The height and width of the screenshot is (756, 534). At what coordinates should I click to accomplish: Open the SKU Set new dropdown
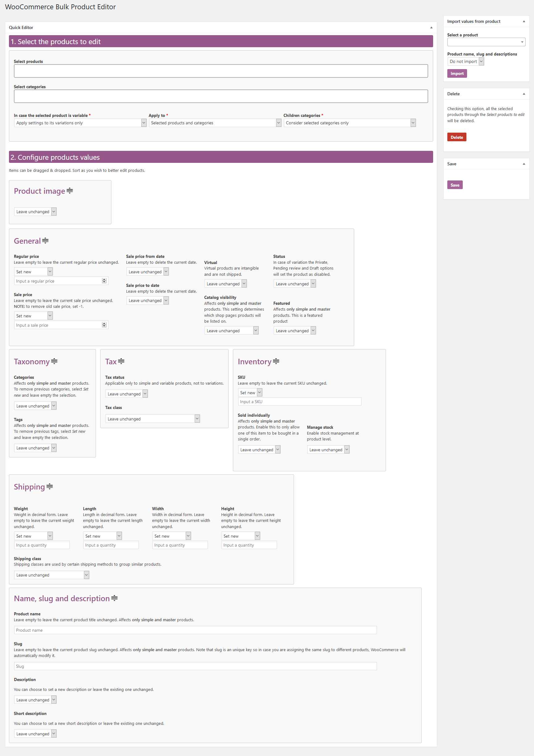coord(250,392)
